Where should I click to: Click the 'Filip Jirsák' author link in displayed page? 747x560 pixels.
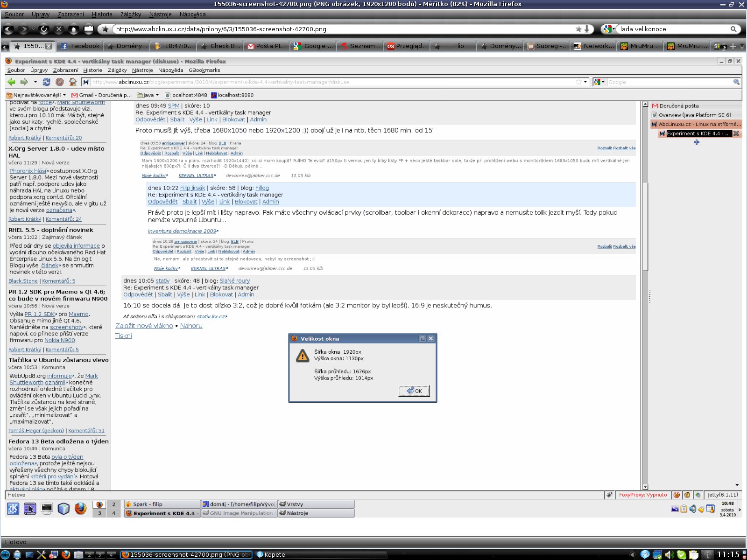pyautogui.click(x=193, y=188)
